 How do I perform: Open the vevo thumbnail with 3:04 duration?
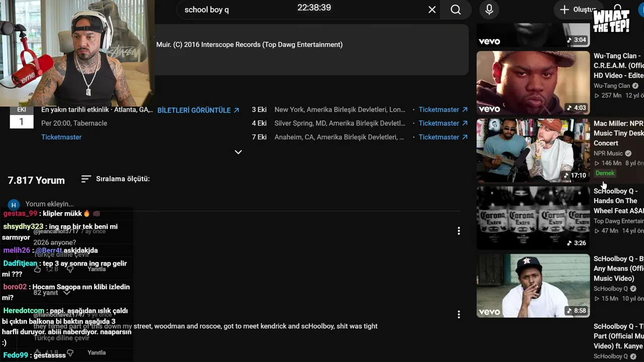point(533,35)
